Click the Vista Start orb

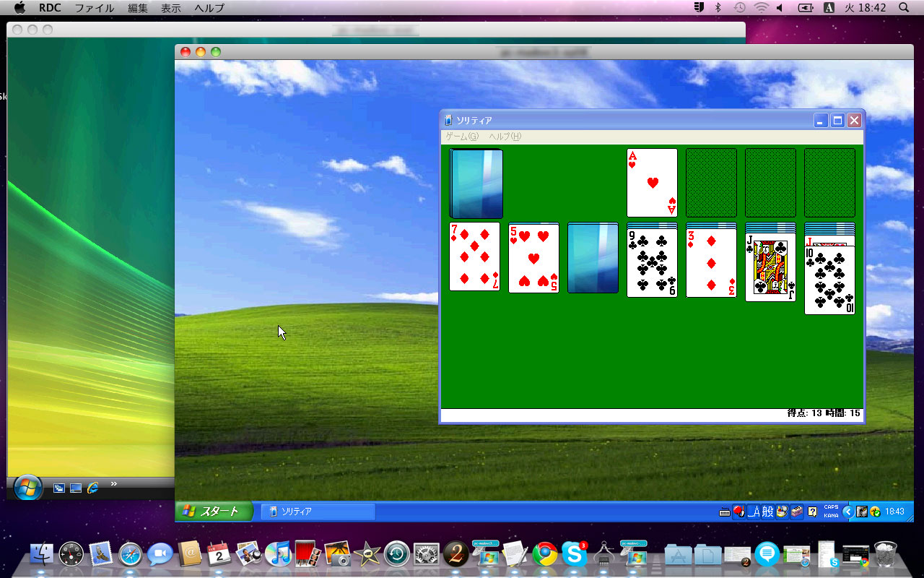(x=27, y=488)
